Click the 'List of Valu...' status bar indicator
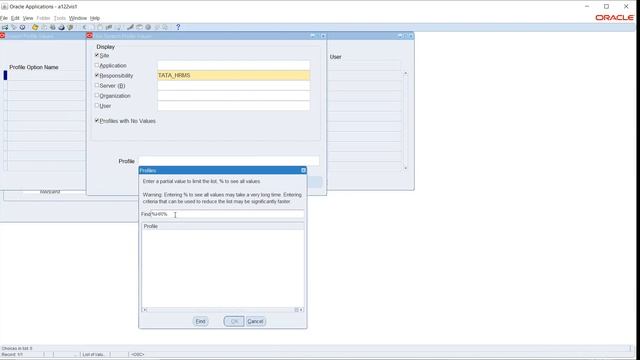 [x=93, y=354]
